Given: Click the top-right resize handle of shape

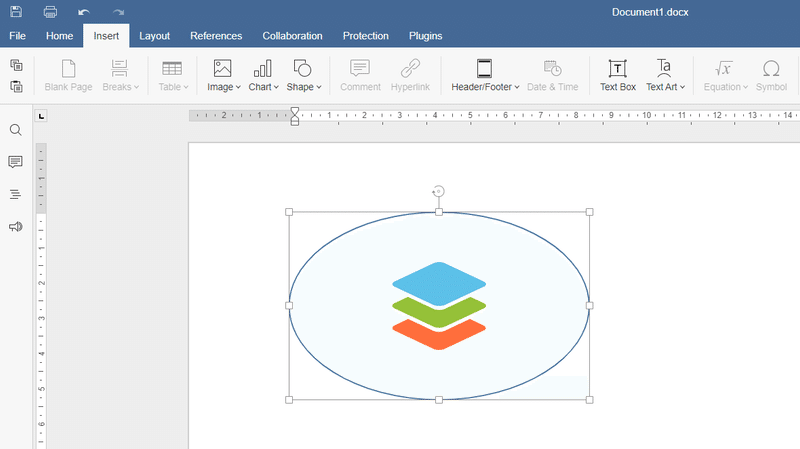Looking at the screenshot, I should coord(589,212).
